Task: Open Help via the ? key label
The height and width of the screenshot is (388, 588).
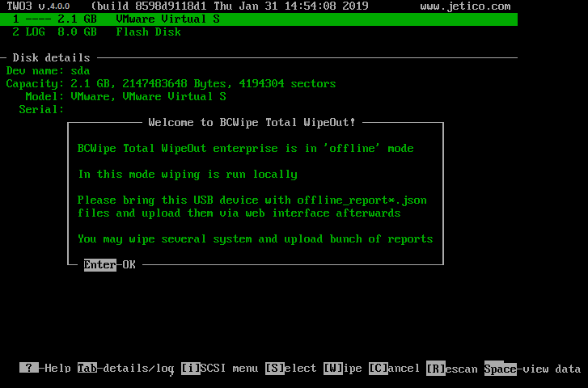Action: click(x=45, y=368)
